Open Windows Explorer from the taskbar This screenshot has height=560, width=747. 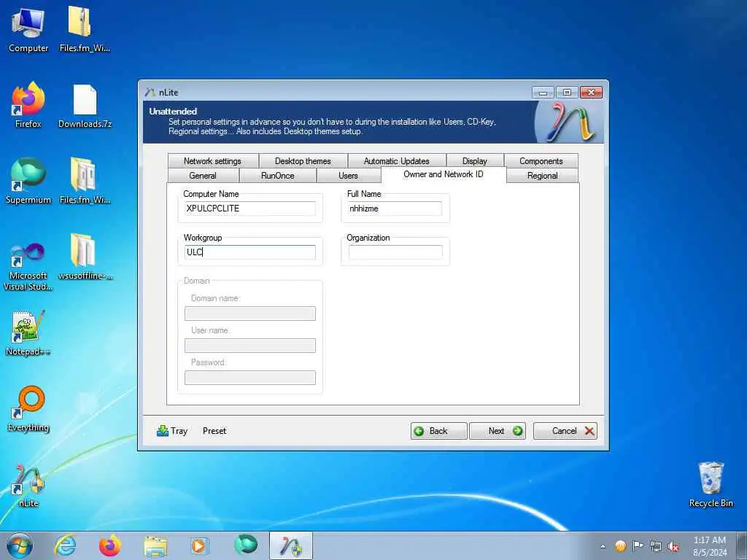(155, 545)
